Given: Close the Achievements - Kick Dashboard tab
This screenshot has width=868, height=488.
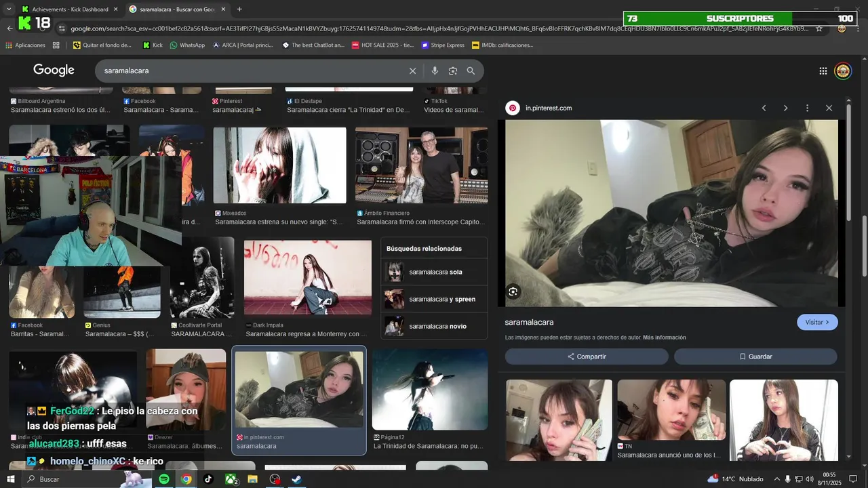Looking at the screenshot, I should pos(115,9).
